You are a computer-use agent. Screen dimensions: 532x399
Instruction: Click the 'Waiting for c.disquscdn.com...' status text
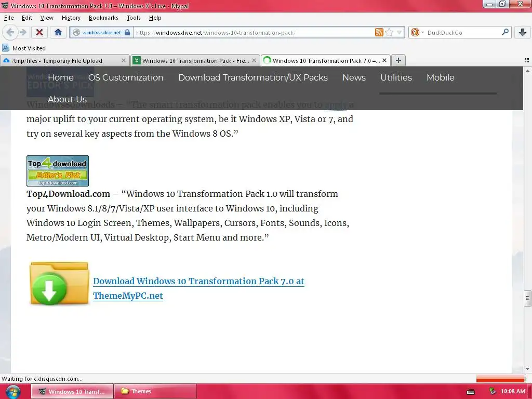click(42, 379)
